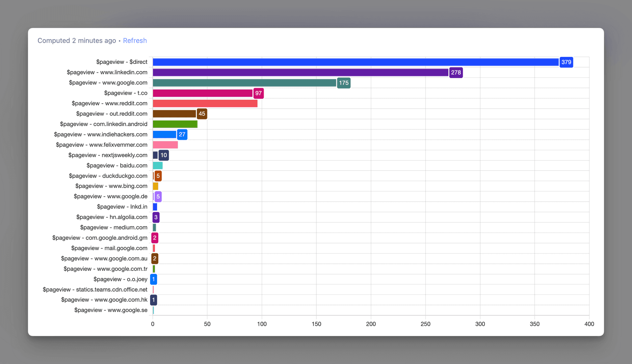Click the purple www.linkedin.com bar
The width and height of the screenshot is (632, 364).
click(300, 72)
